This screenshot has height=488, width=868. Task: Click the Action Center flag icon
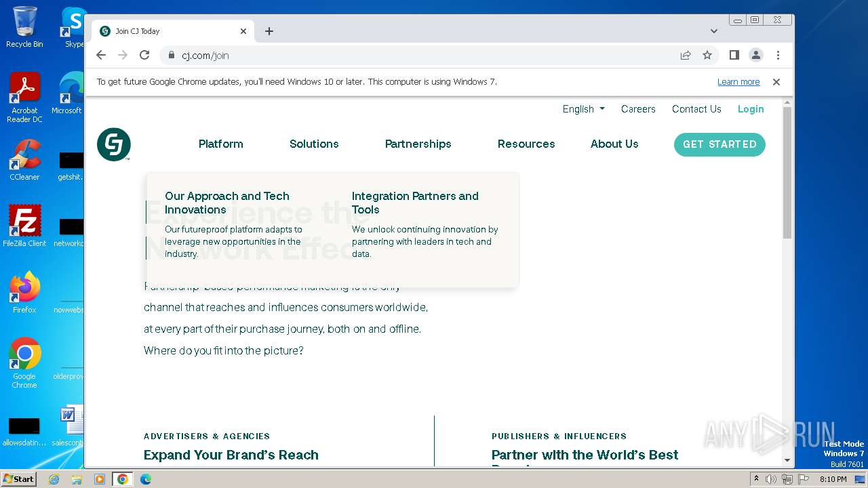tap(803, 479)
